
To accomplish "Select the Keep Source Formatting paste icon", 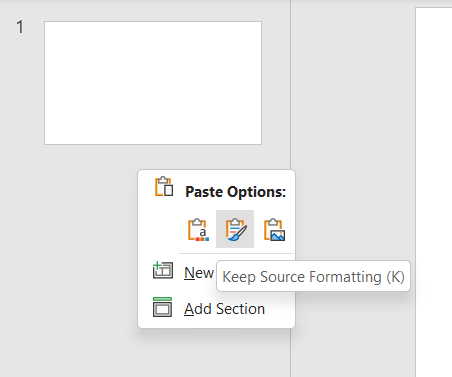I will pyautogui.click(x=235, y=229).
